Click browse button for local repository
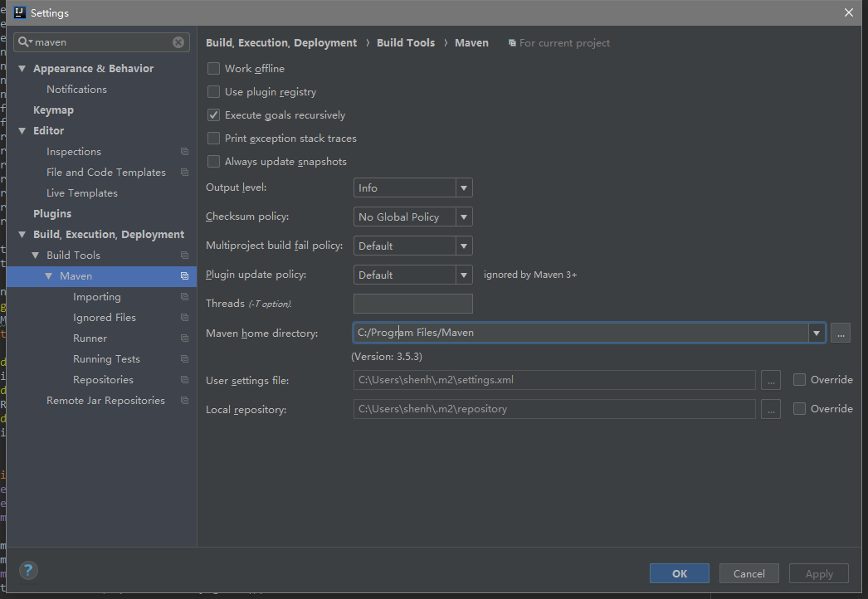The height and width of the screenshot is (599, 868). coord(771,409)
